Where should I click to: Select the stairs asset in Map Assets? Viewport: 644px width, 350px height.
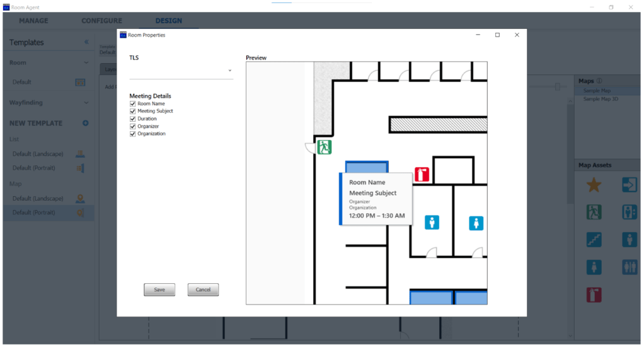tap(594, 240)
